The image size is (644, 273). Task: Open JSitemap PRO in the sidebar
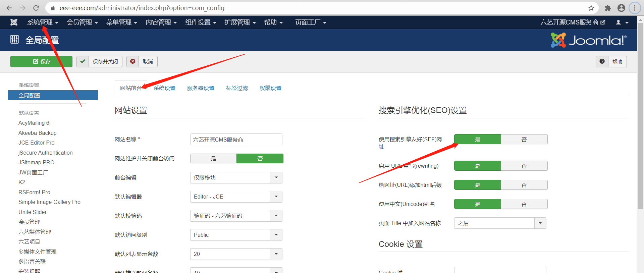[36, 162]
